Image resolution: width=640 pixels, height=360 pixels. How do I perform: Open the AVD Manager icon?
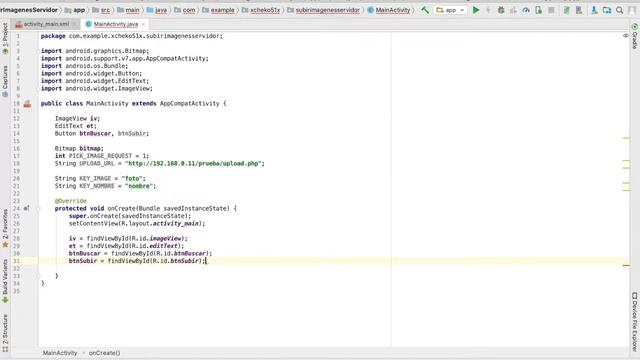(x=579, y=10)
